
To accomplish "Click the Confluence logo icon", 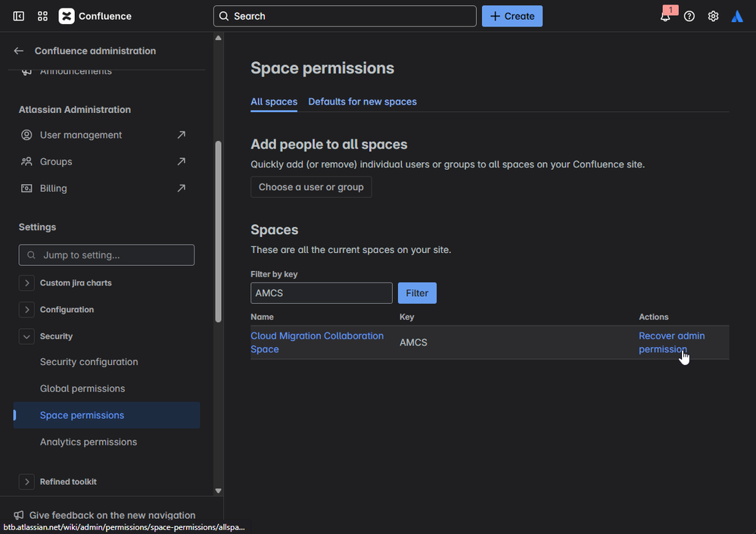I will (x=67, y=16).
